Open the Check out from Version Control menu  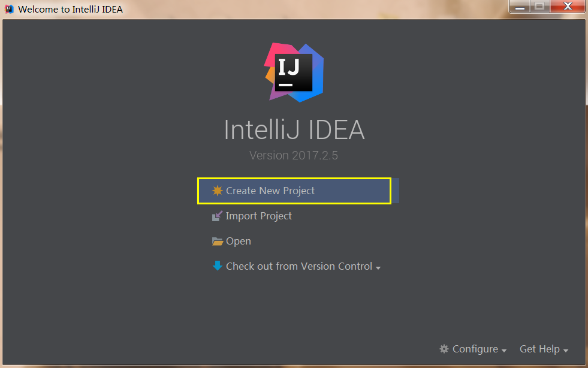(299, 266)
